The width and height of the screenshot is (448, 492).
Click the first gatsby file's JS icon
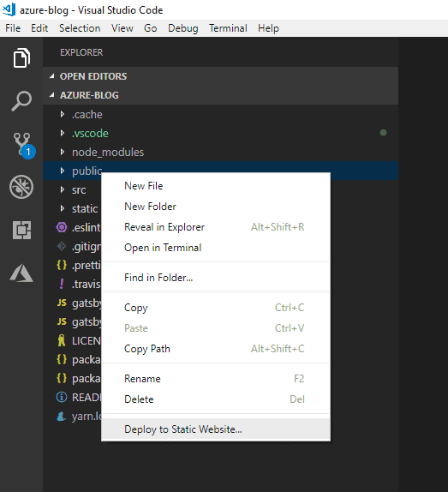point(62,303)
